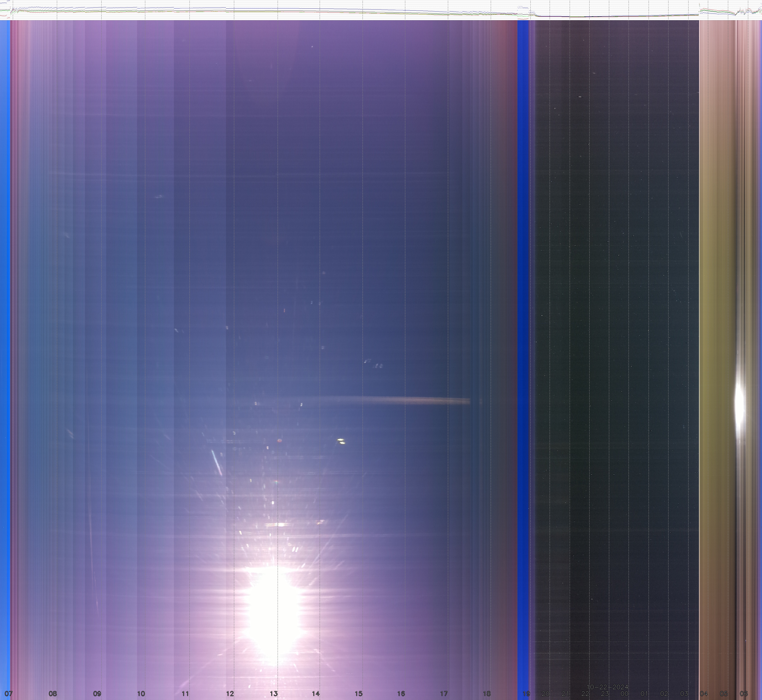Image resolution: width=762 pixels, height=700 pixels.
Task: Click the "17" hour label
Action: coord(444,694)
